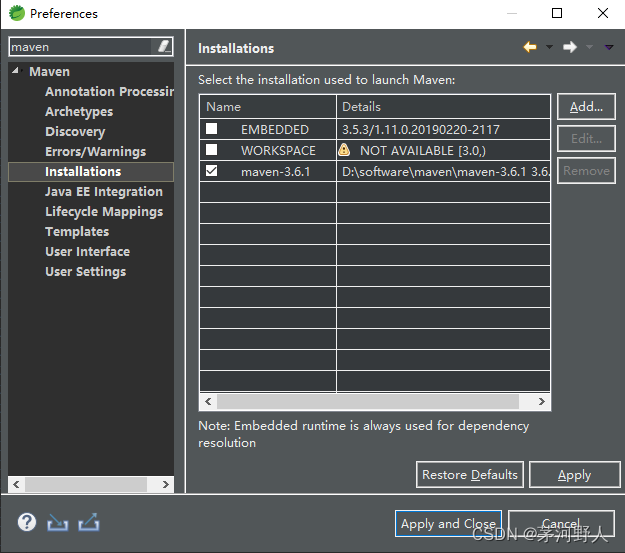Click the export preferences icon
The width and height of the screenshot is (625, 553).
point(88,522)
